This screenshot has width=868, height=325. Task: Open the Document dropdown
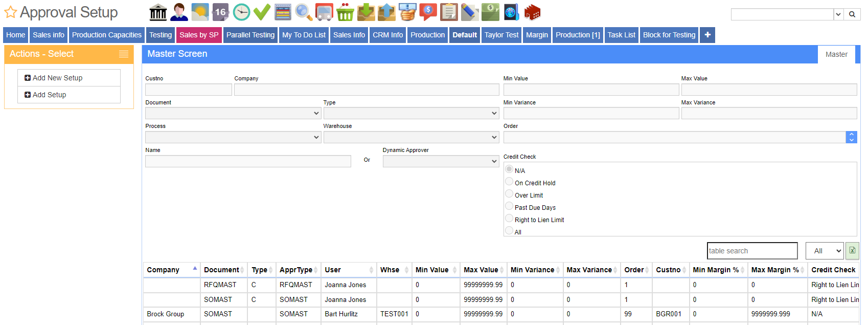[x=233, y=113]
